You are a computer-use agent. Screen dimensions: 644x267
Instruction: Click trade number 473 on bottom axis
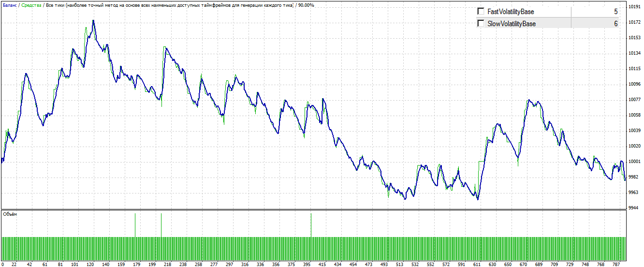click(368, 264)
